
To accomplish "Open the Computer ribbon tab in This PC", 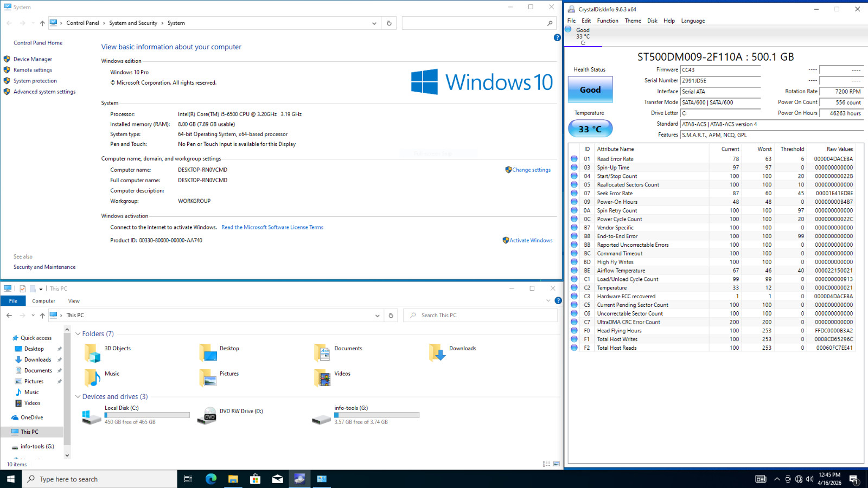I will coord(43,301).
